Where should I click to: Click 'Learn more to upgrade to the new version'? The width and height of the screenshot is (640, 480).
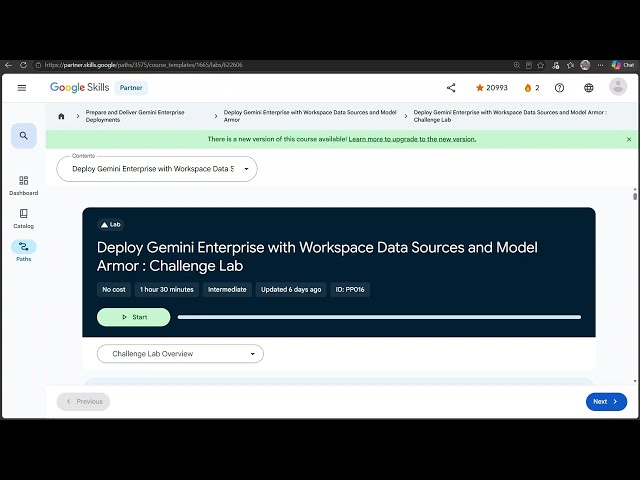pos(412,139)
